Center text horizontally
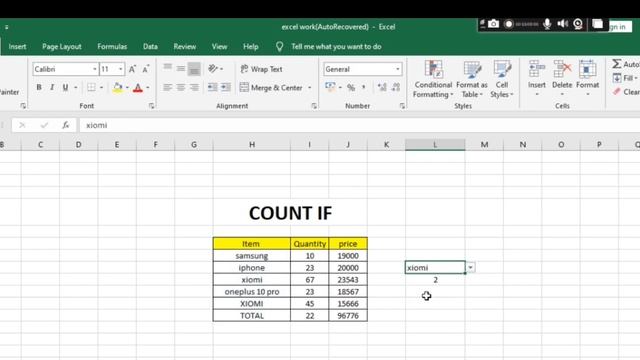This screenshot has width=640, height=360. pyautogui.click(x=181, y=87)
